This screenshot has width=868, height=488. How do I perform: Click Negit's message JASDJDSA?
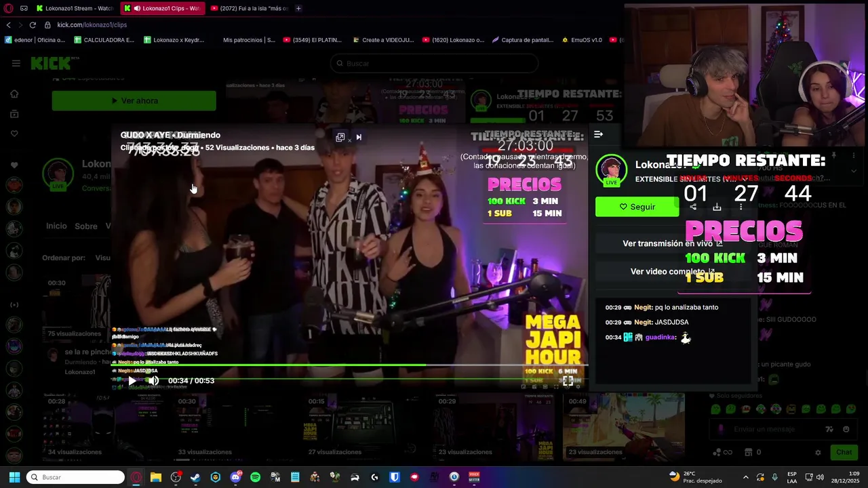click(x=671, y=322)
